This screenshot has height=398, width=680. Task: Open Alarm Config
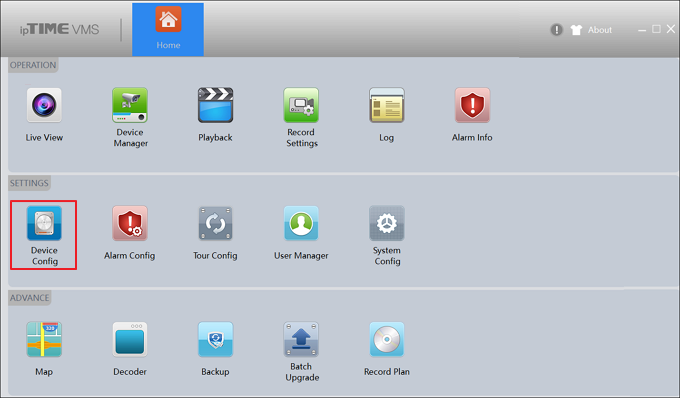click(x=130, y=223)
